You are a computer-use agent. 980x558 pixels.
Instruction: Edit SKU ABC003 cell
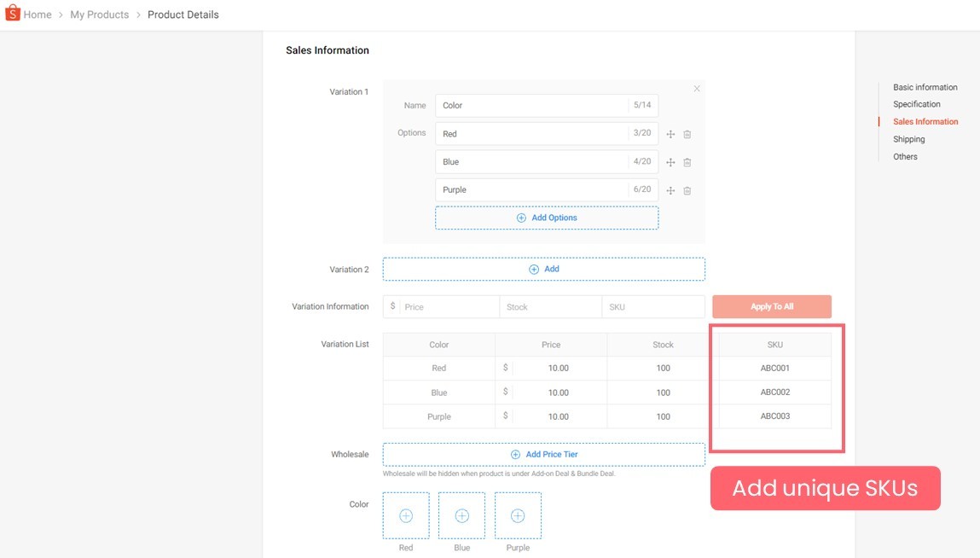click(x=775, y=416)
